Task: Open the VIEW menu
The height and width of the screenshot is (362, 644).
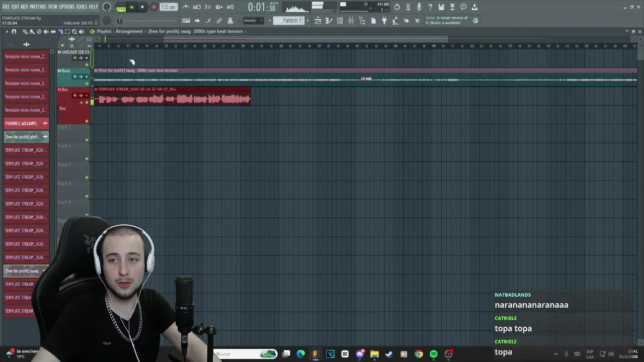Action: [x=53, y=7]
